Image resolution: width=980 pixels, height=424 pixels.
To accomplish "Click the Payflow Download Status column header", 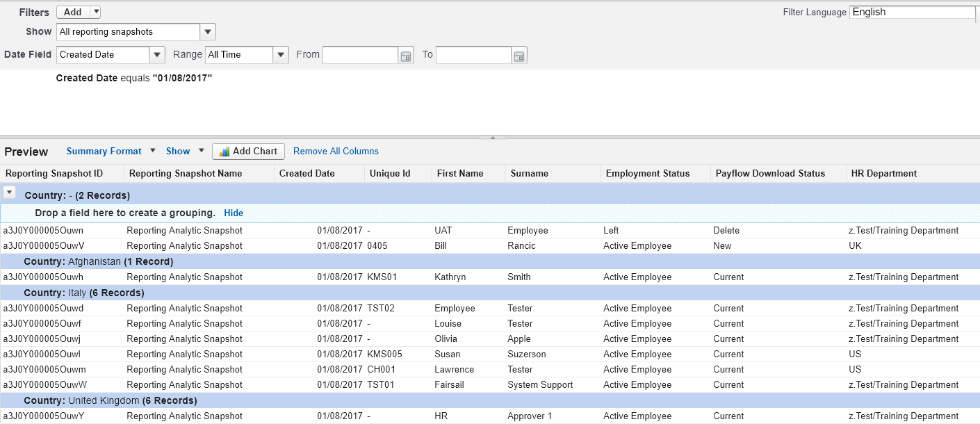I will [x=770, y=174].
